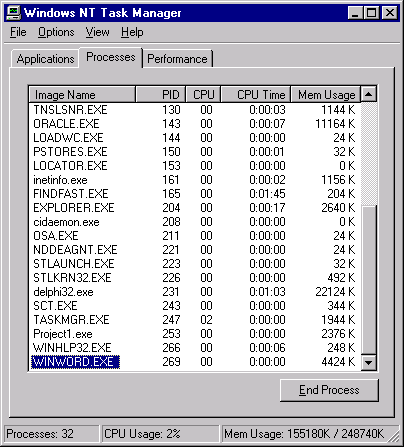Screen dimensions: 404x447
Task: Click the Task Manager title bar icon
Action: click(x=14, y=13)
